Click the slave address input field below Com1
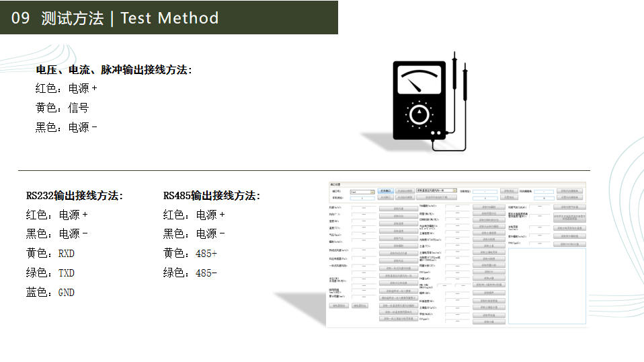The image size is (644, 362). [362, 198]
